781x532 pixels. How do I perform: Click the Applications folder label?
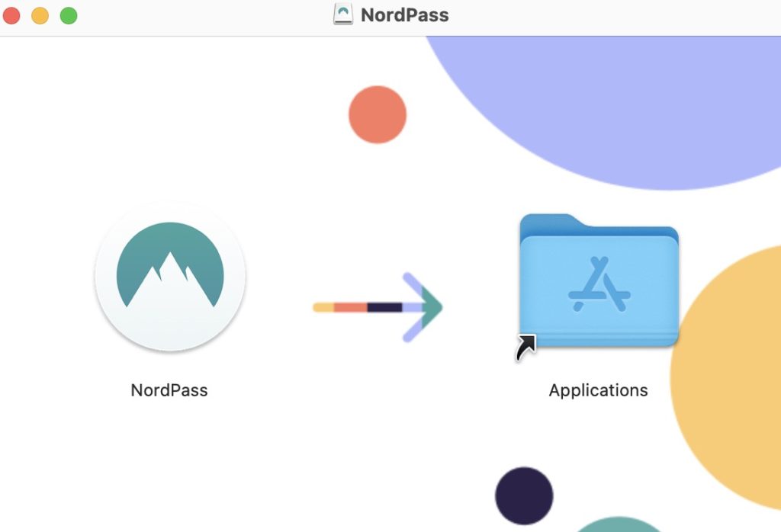[x=598, y=391]
